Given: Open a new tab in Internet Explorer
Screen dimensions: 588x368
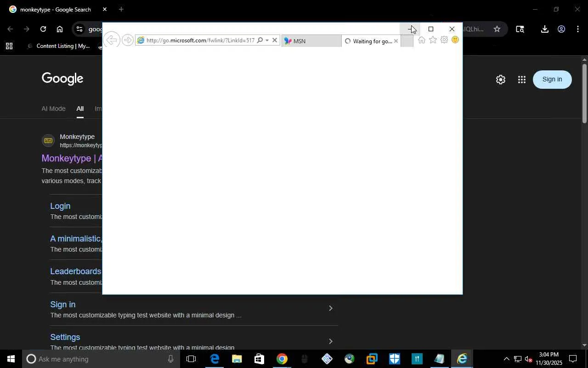Looking at the screenshot, I should pyautogui.click(x=407, y=41).
